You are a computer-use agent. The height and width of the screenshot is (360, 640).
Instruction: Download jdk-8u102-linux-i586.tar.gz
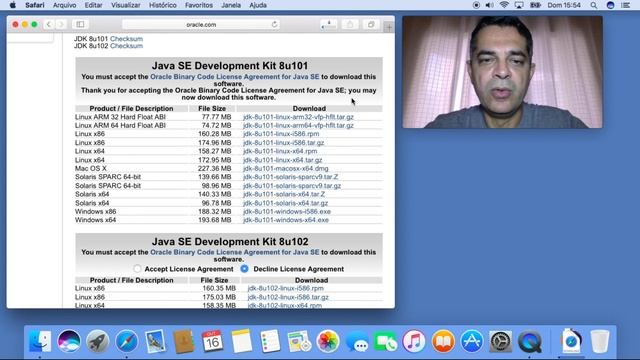coord(288,297)
